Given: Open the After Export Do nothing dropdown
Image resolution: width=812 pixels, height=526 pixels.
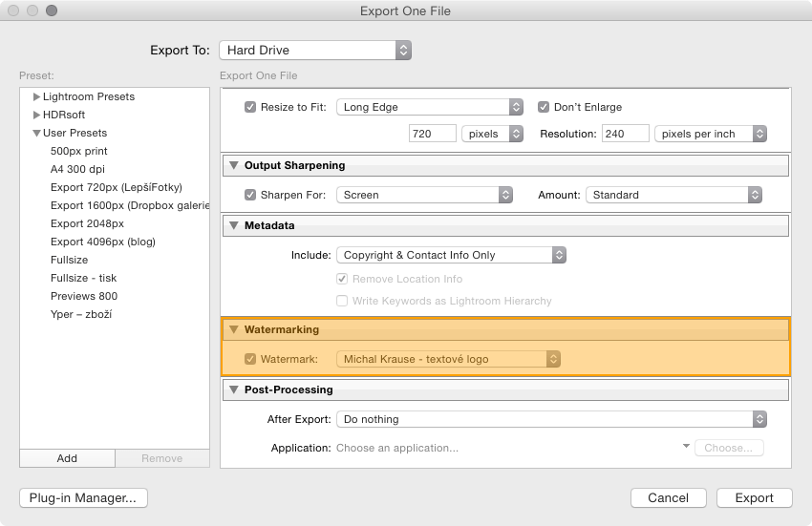Looking at the screenshot, I should pyautogui.click(x=551, y=419).
